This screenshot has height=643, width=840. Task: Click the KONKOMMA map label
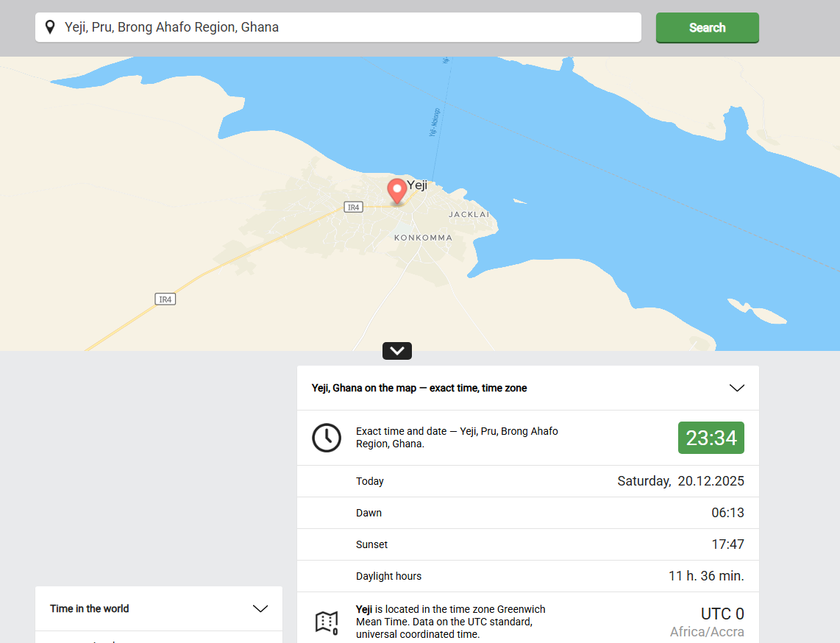tap(423, 238)
